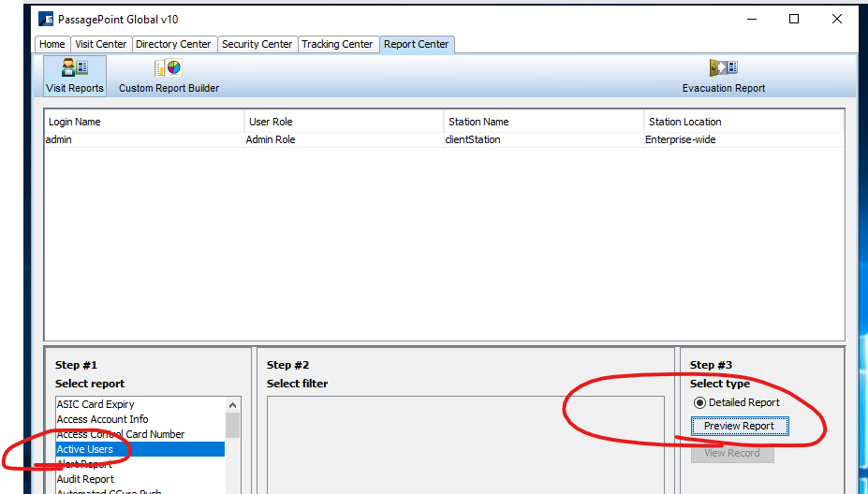Sort by the Station Name column header
The height and width of the screenshot is (494, 868).
[x=544, y=122]
